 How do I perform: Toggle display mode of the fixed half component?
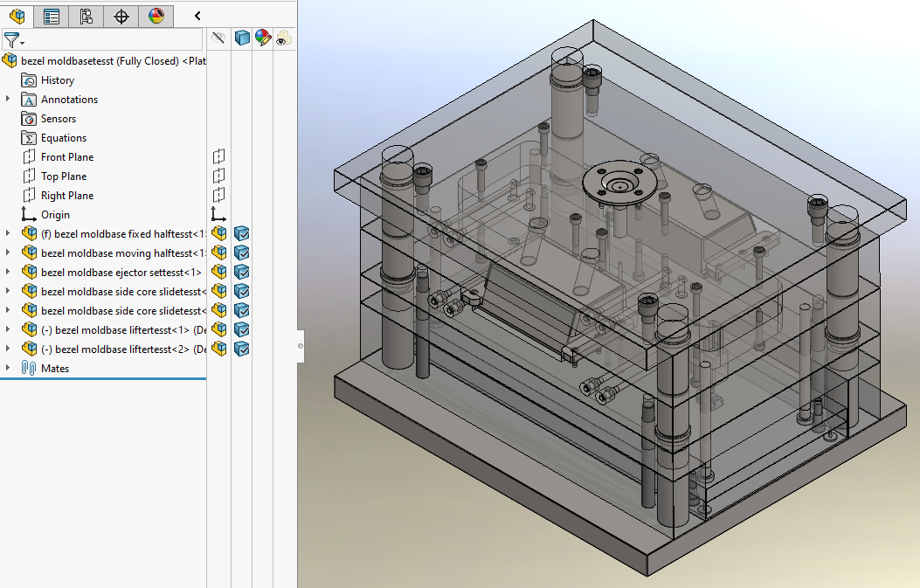242,233
